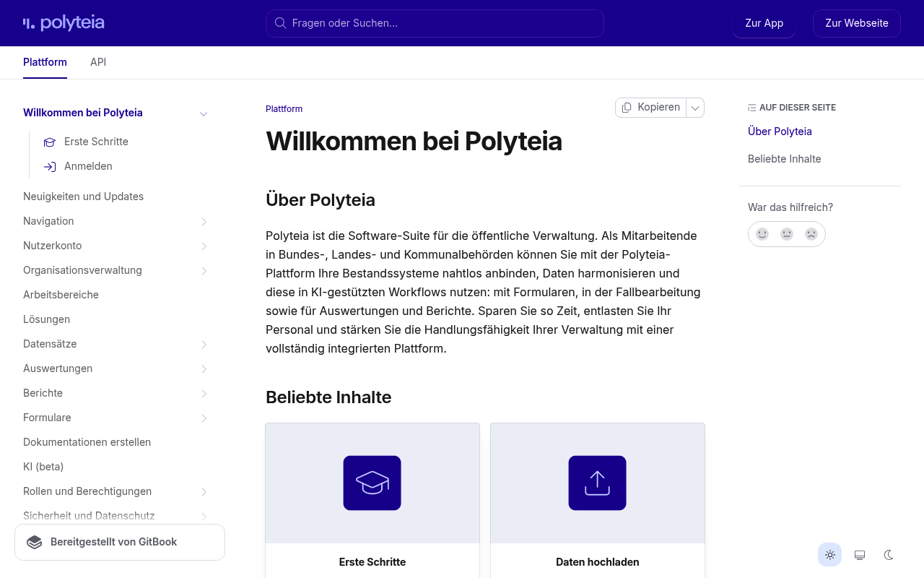This screenshot has width=924, height=578.
Task: Collapse Willkommen bei Polyteia section
Action: (204, 113)
